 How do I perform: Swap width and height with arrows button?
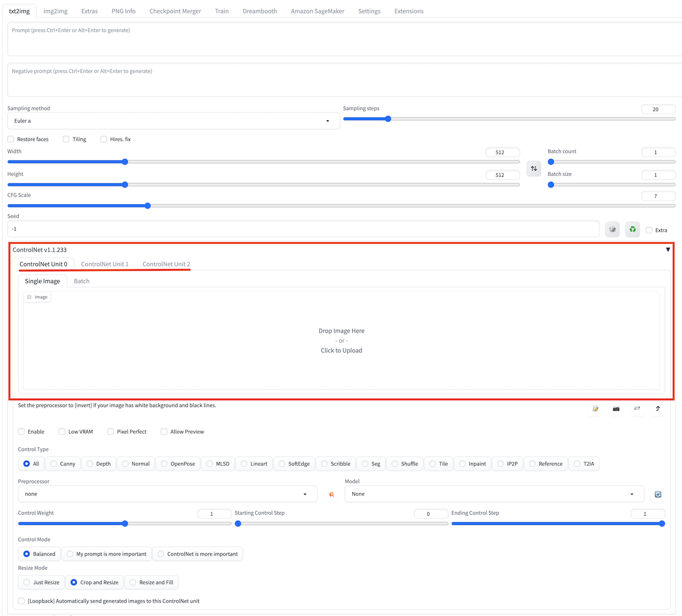[533, 168]
